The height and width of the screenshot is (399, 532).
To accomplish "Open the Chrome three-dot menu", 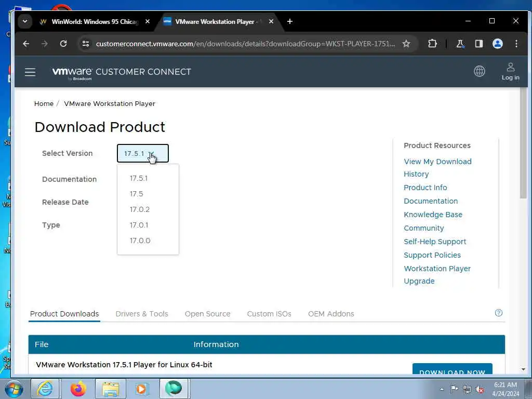I will (516, 44).
